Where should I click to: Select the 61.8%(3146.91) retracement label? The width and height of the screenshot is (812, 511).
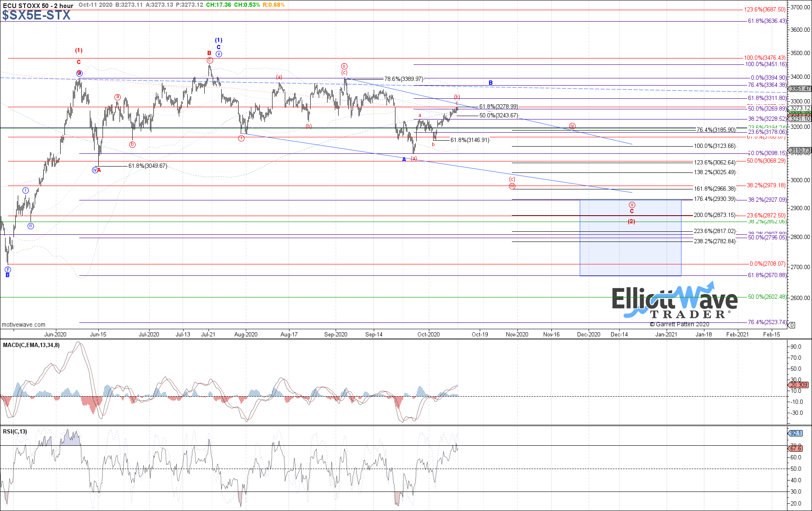[x=470, y=140]
